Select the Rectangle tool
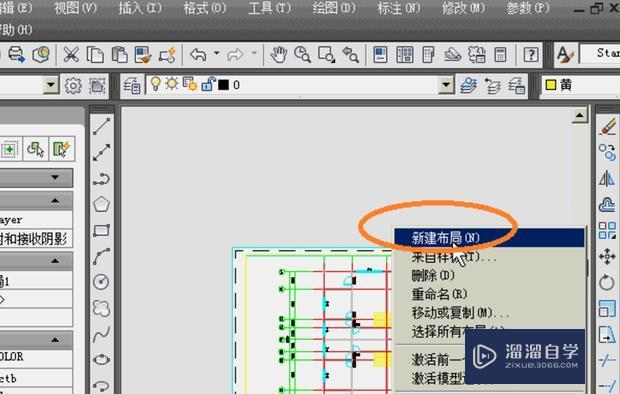 (102, 230)
